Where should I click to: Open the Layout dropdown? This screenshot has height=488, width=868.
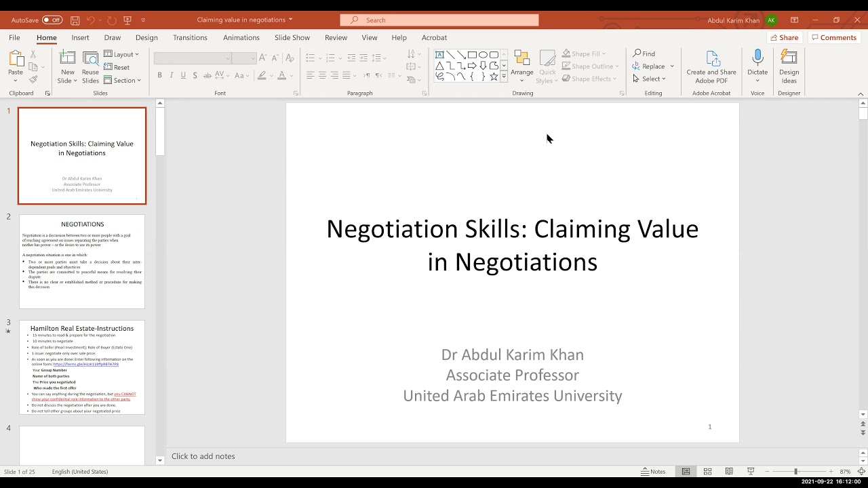pyautogui.click(x=121, y=54)
